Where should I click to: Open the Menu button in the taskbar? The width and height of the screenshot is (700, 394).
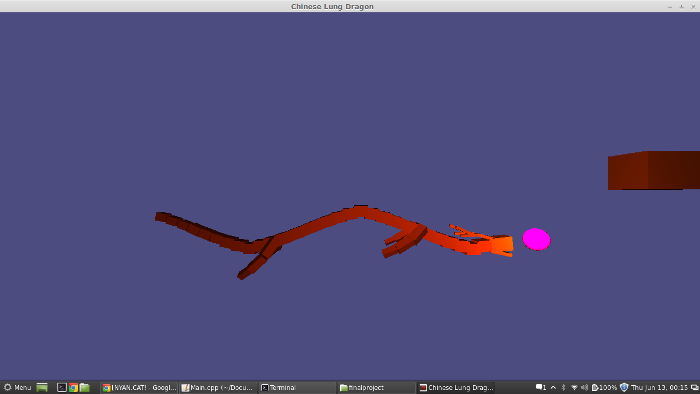17,387
